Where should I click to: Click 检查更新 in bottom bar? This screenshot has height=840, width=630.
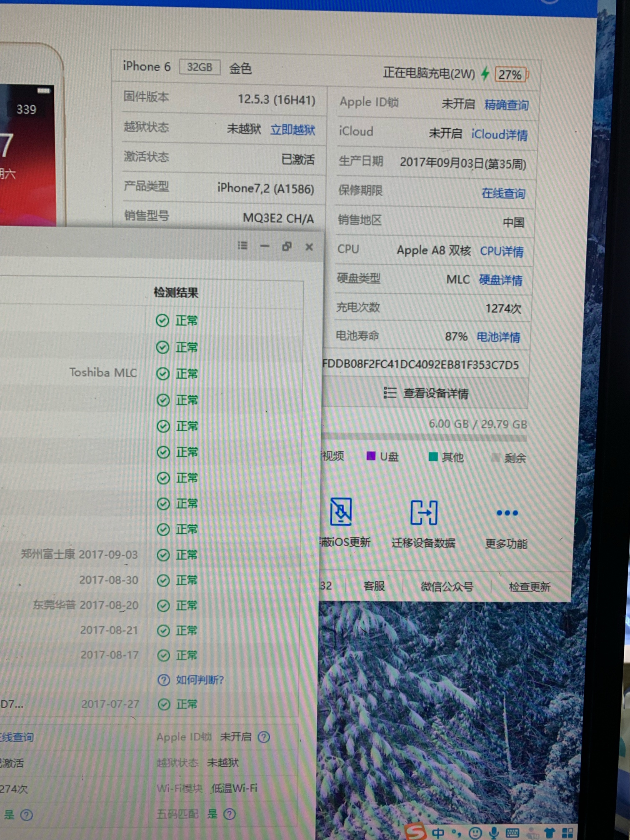point(530,587)
